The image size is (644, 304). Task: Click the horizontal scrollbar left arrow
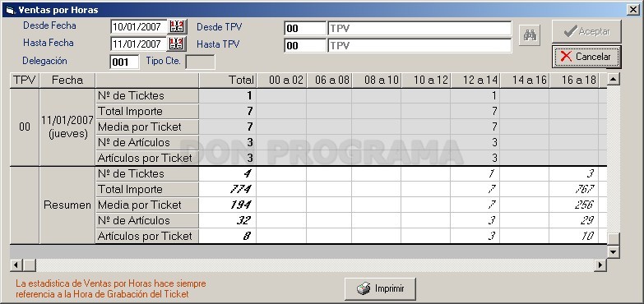tap(16, 265)
